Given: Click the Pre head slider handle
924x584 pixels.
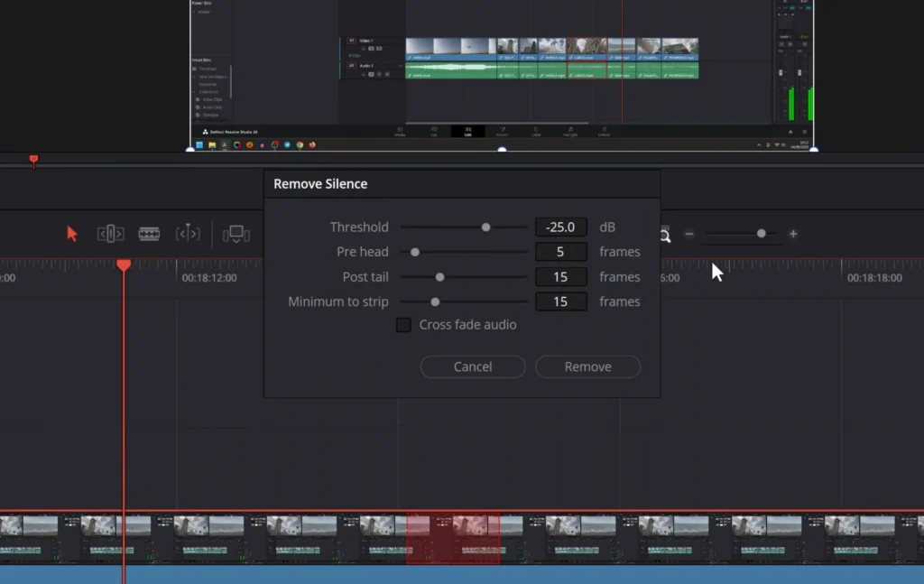Looking at the screenshot, I should pos(415,253).
